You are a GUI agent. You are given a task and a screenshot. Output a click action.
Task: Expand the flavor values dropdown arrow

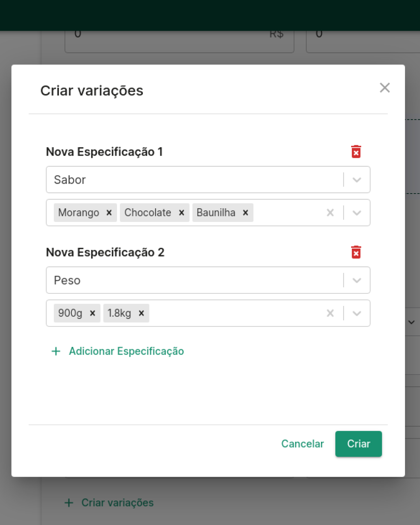(x=357, y=212)
